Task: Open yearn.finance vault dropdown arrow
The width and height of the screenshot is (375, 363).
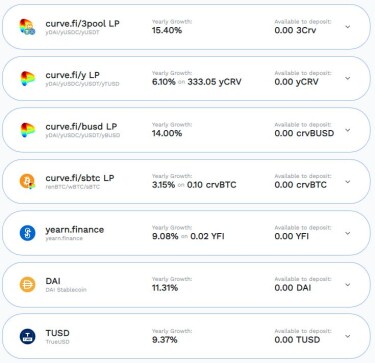Action: pyautogui.click(x=348, y=233)
